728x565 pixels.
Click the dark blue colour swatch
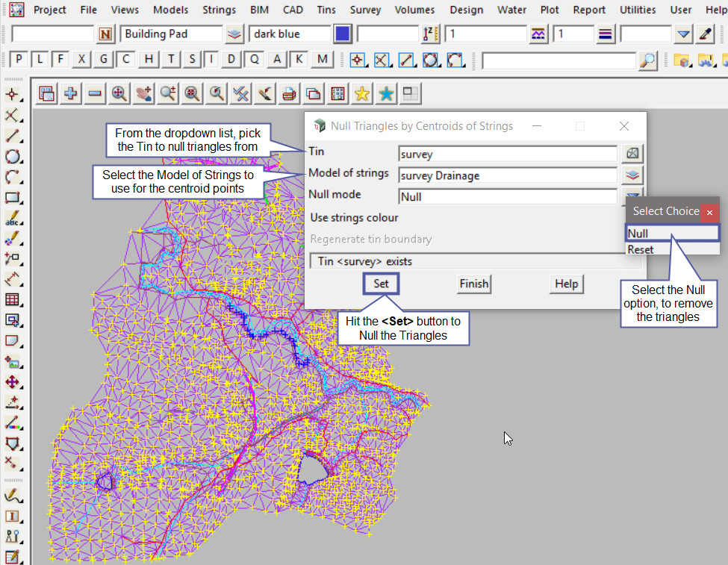click(343, 34)
